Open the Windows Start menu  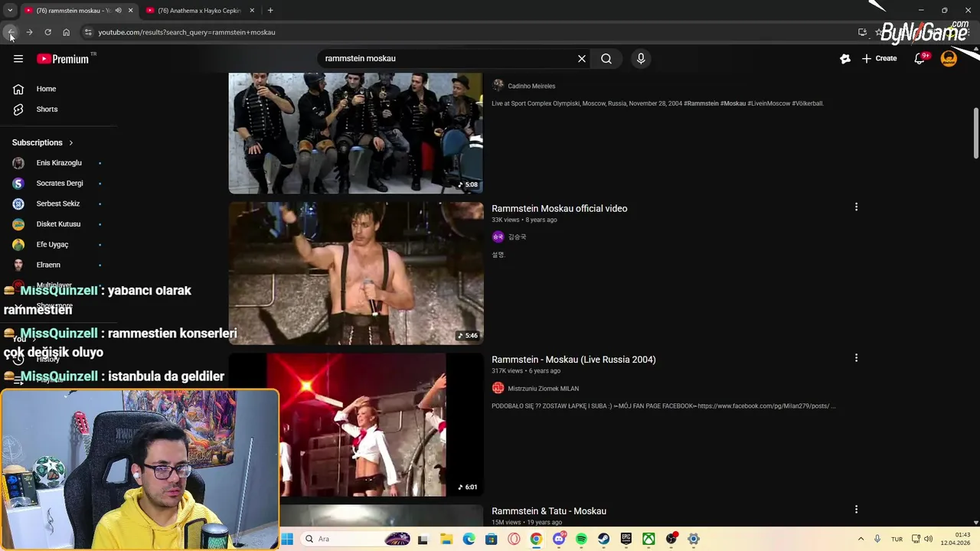287,539
